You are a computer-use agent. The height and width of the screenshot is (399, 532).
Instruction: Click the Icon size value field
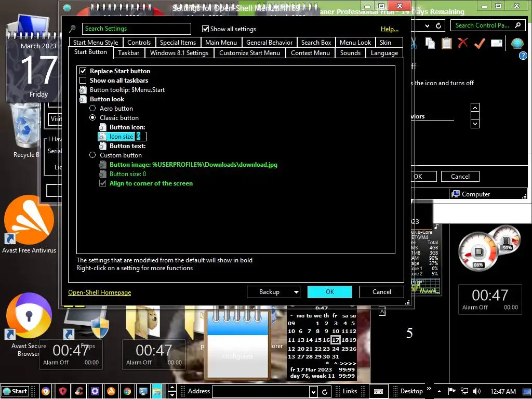pos(140,137)
